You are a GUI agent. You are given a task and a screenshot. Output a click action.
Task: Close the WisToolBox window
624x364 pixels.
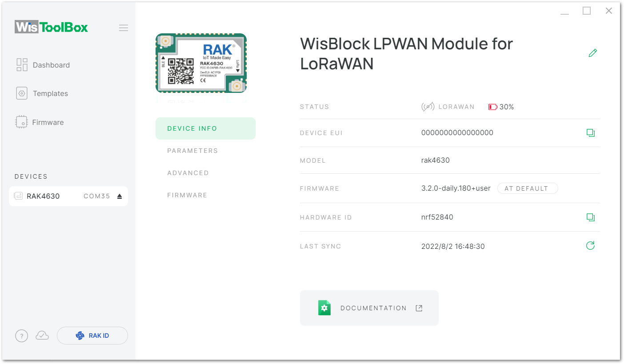pos(609,11)
